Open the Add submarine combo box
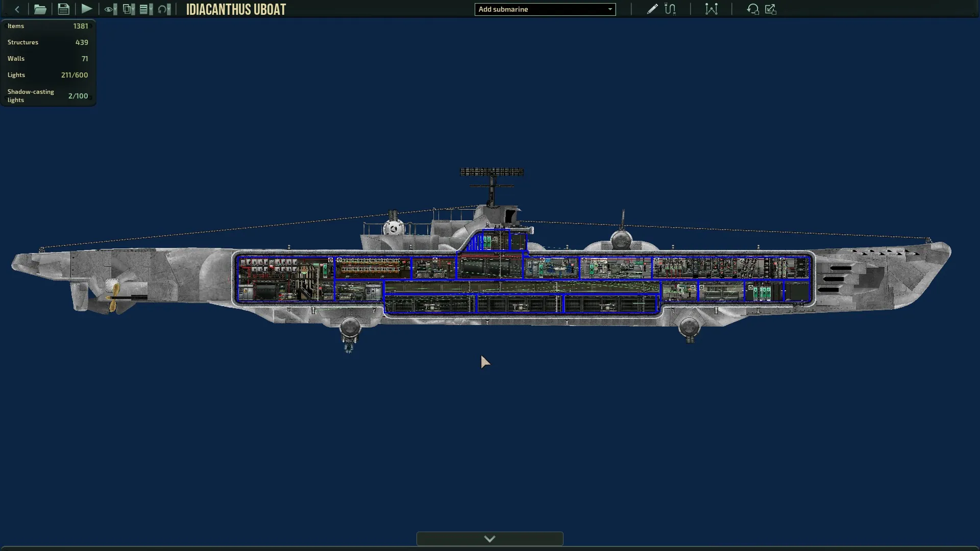Screen dimensions: 980x551 click(x=545, y=9)
